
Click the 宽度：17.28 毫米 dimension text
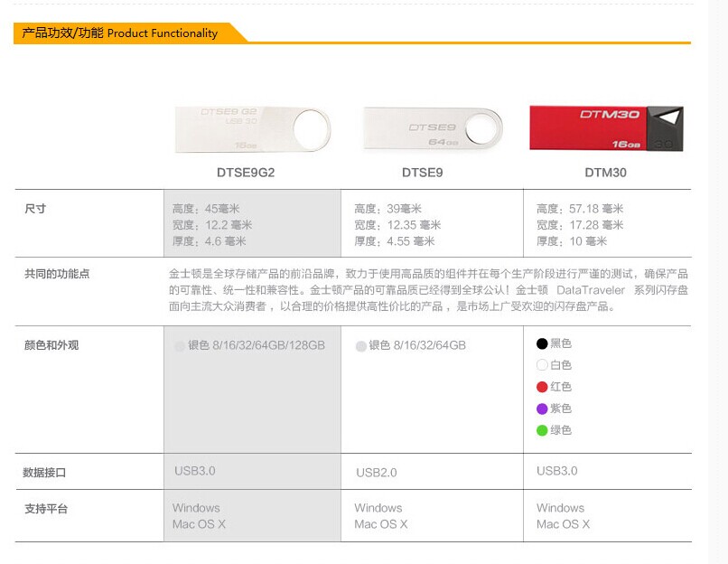(580, 225)
